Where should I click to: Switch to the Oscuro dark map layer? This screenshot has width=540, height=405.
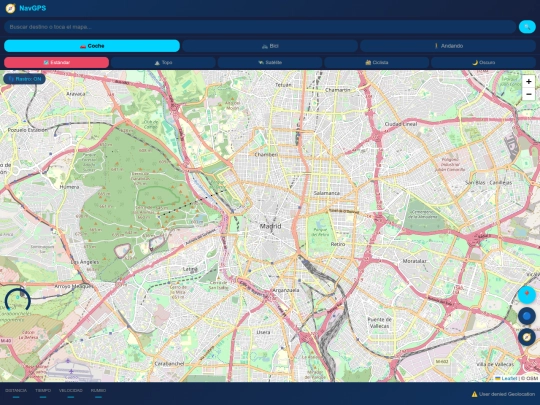pos(484,62)
